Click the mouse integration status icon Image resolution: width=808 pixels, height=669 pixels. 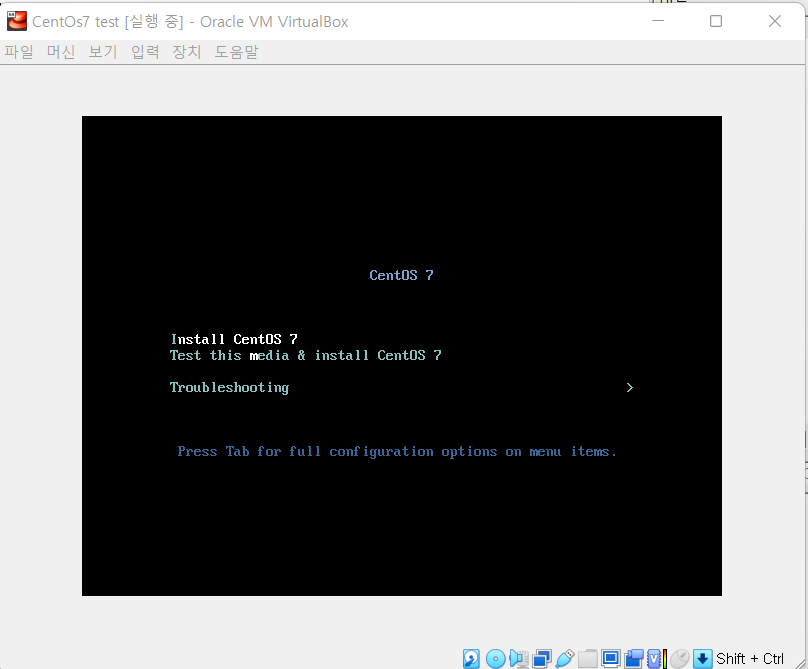(x=680, y=659)
